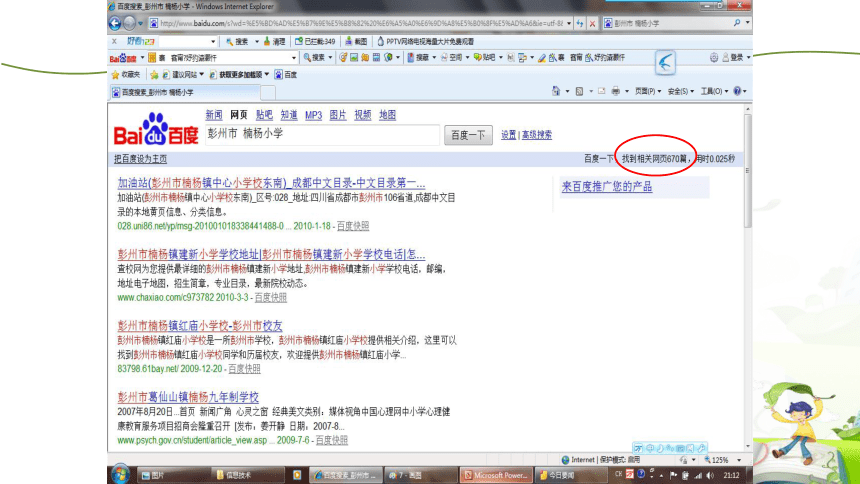Switch to Baidu 知道 tab
Image resolution: width=860 pixels, height=484 pixels.
[x=289, y=115]
